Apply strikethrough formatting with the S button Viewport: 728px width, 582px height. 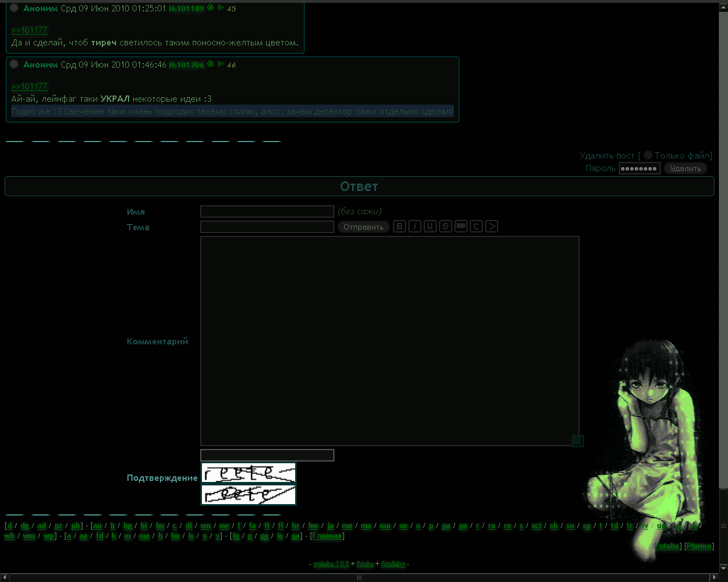pyautogui.click(x=445, y=226)
